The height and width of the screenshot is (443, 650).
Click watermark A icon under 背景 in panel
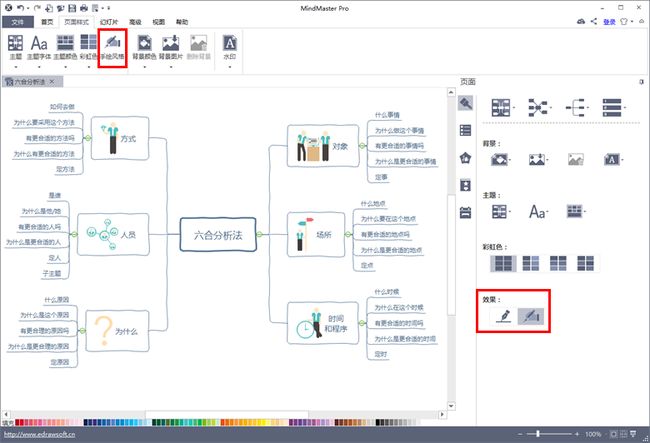tap(614, 160)
